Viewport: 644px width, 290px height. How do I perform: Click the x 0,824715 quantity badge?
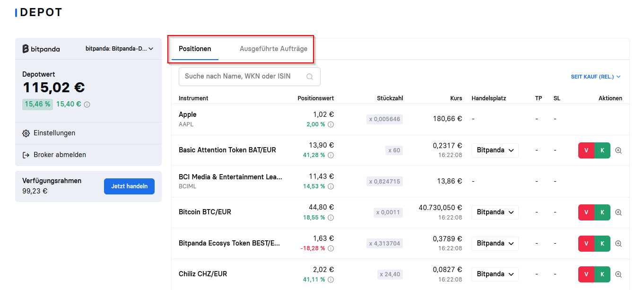tap(385, 181)
